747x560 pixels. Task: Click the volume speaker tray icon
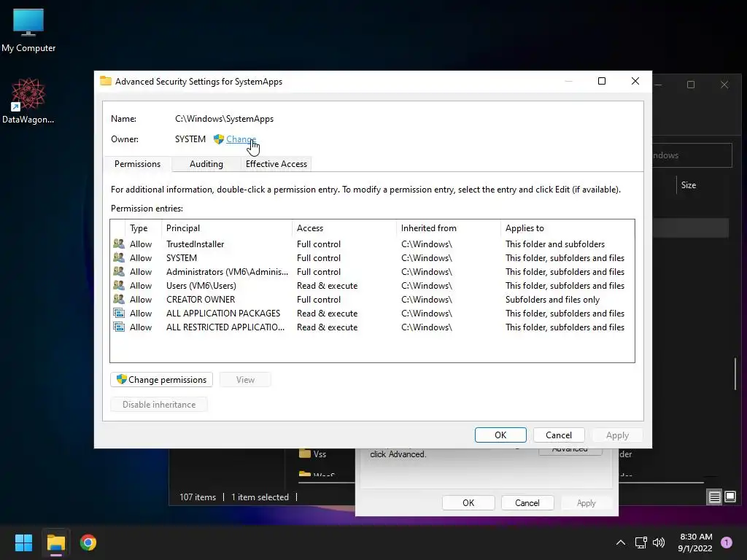(x=659, y=542)
